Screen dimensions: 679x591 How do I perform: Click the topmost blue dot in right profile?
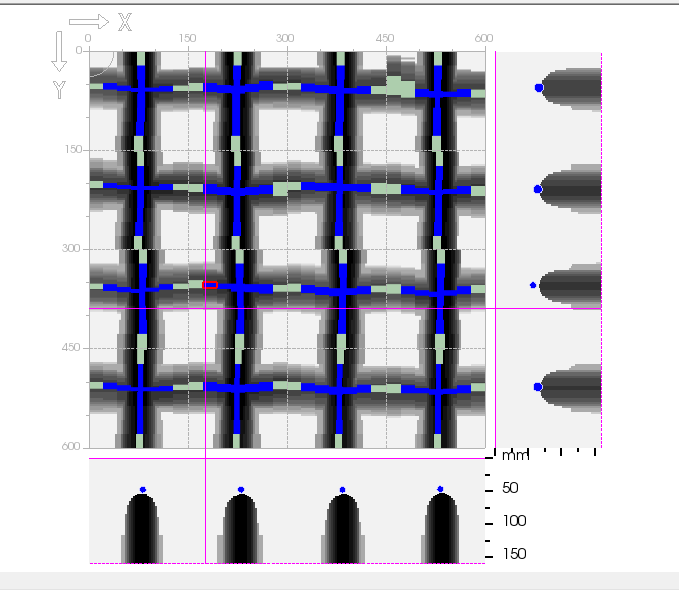click(x=539, y=88)
